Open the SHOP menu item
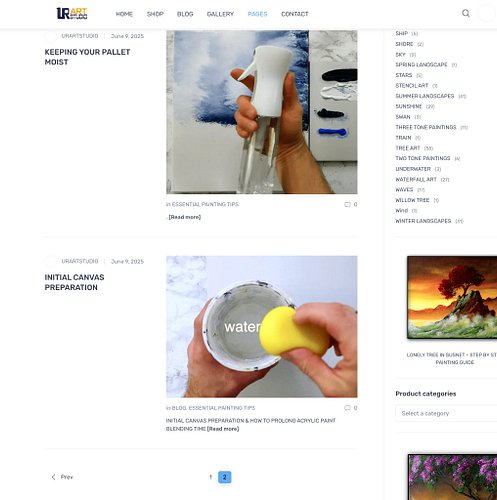 (x=155, y=14)
